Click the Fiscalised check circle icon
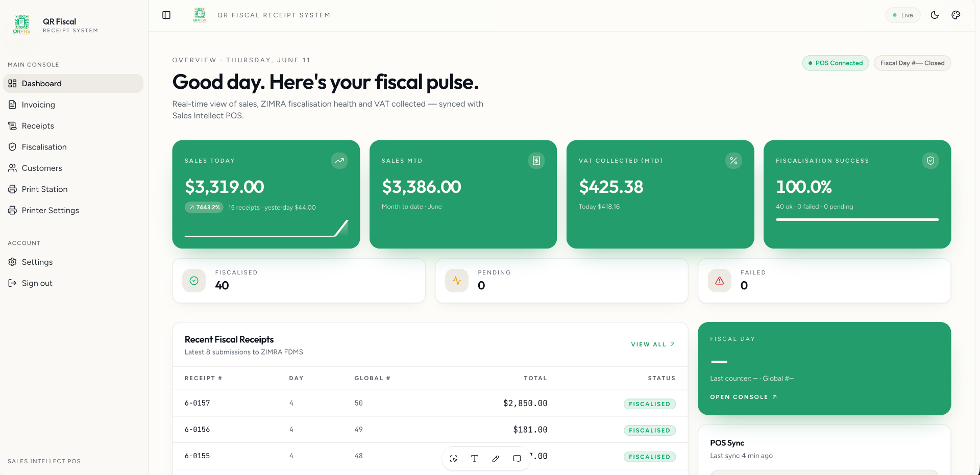Screen dimensions: 980x475 (194, 281)
